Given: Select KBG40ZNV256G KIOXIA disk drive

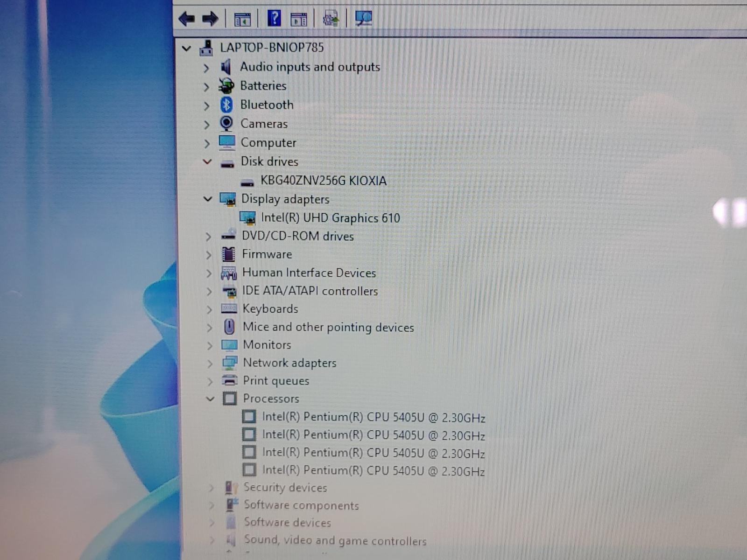Looking at the screenshot, I should tap(323, 181).
